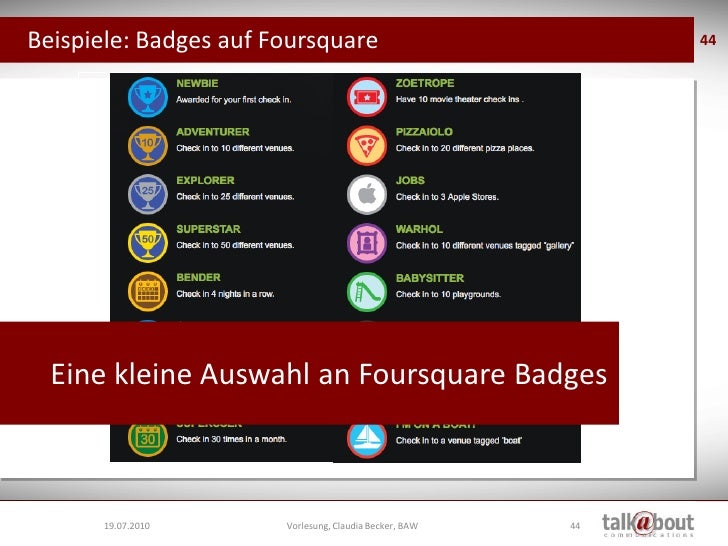Click the slide title 'Beispiele: Badges auf Foursquare'
This screenshot has width=728, height=546.
202,40
